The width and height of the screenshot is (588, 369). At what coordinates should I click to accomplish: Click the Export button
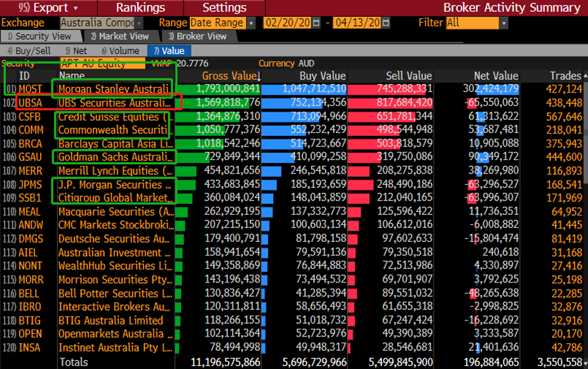[49, 8]
